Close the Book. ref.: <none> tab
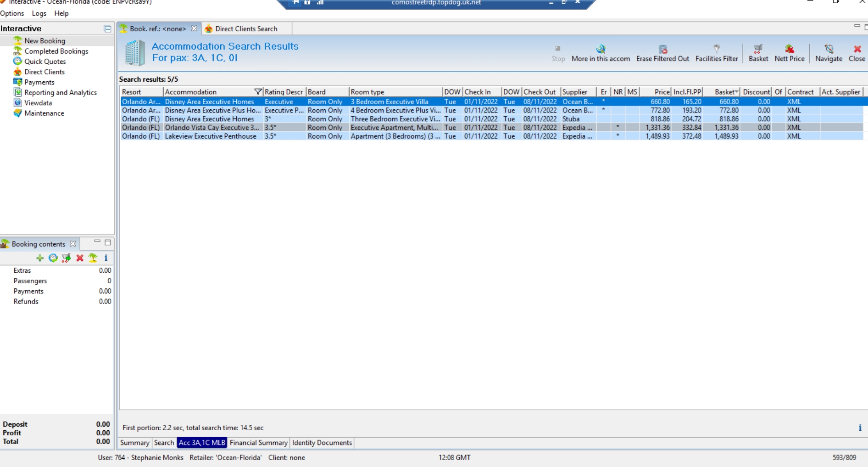Screen dimensions: 868x467 tap(194, 28)
